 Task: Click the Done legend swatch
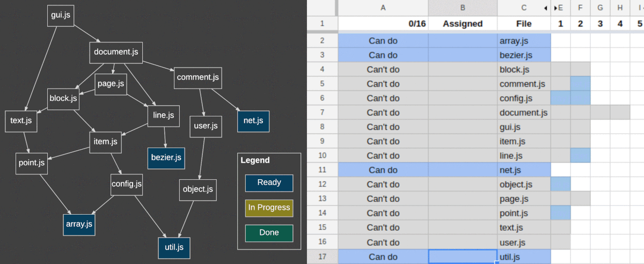(x=269, y=233)
